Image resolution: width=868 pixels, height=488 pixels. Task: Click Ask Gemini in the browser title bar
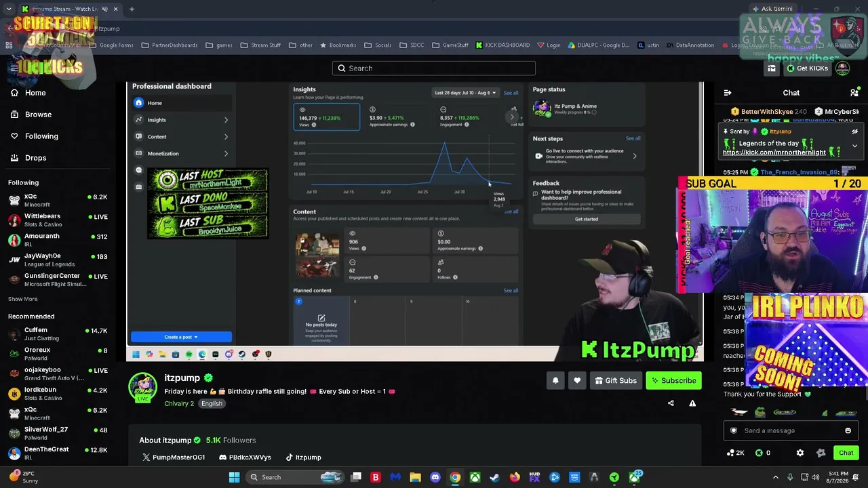click(x=772, y=9)
